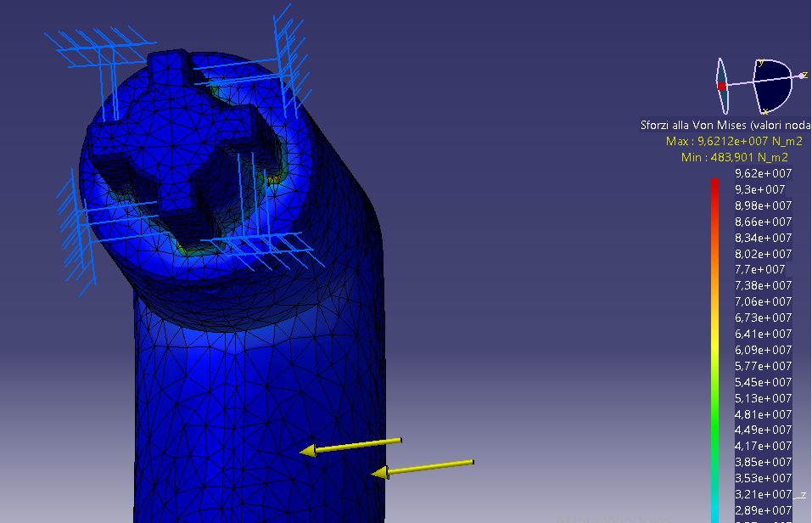812x523 pixels.
Task: Click legend value 8,34e+007
Action: (764, 238)
